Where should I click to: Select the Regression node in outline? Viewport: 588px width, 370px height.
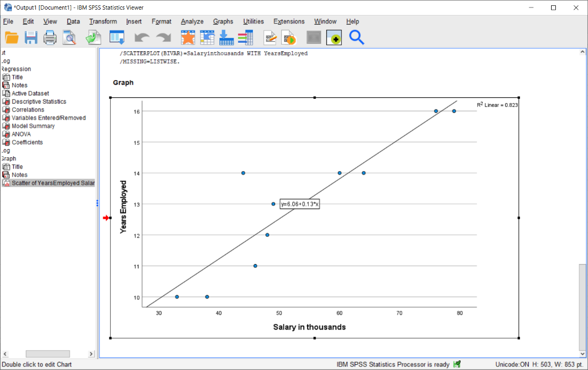[x=16, y=69]
